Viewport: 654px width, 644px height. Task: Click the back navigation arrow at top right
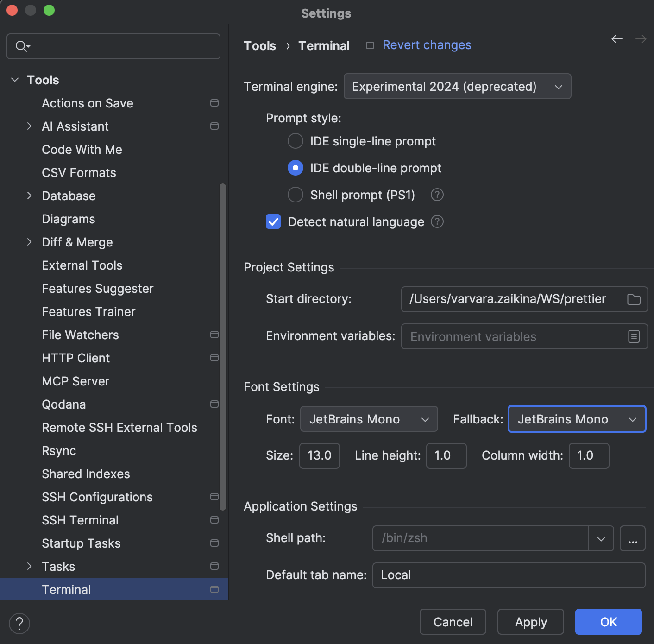click(616, 39)
